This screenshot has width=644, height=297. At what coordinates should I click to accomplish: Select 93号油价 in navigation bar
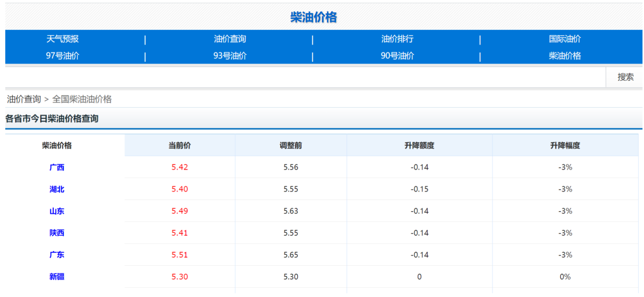230,56
